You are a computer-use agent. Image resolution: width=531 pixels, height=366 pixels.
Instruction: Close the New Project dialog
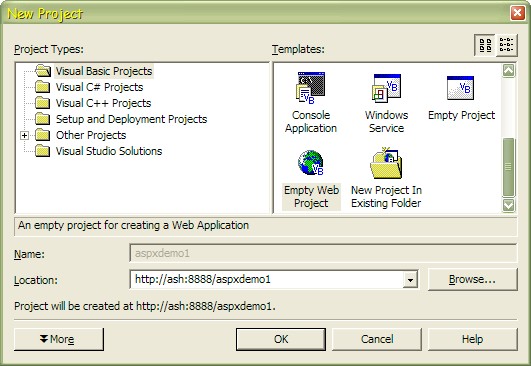517,13
